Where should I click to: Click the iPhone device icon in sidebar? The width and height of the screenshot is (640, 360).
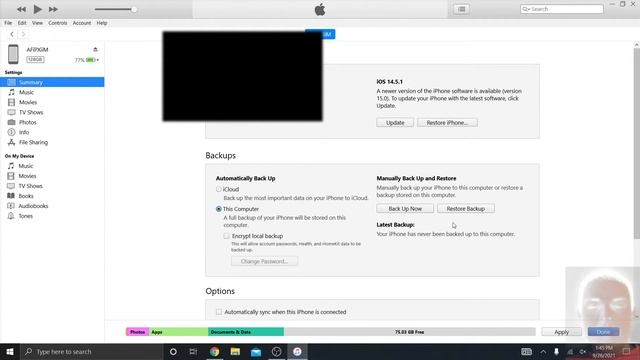[x=13, y=54]
